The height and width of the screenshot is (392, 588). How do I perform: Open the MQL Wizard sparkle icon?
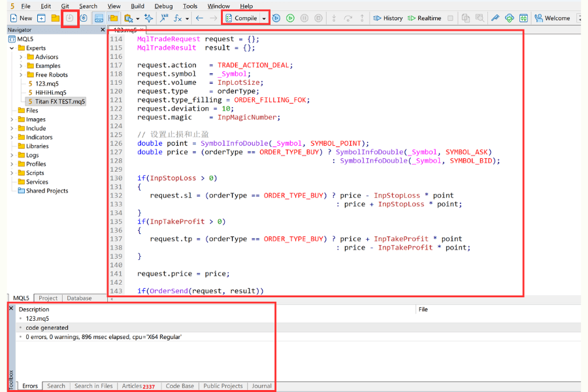tap(148, 18)
